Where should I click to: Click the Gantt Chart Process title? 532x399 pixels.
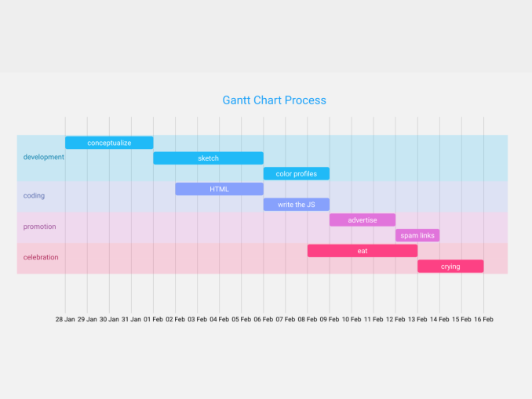[274, 100]
